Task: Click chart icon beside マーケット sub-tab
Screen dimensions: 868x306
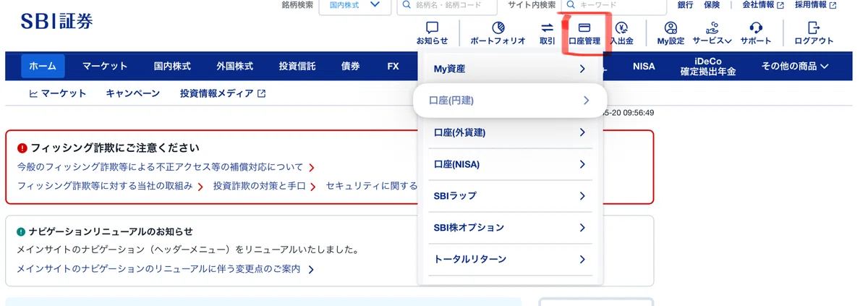Action: (x=33, y=93)
